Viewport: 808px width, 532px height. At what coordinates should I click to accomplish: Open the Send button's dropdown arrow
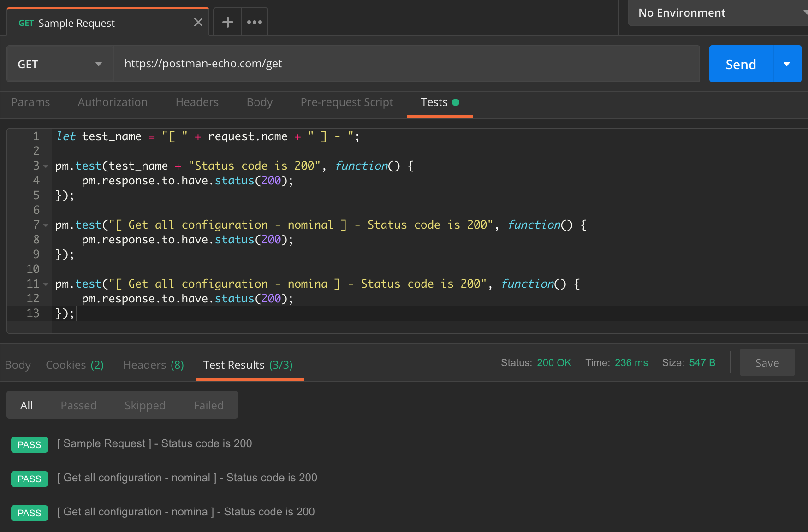click(787, 64)
